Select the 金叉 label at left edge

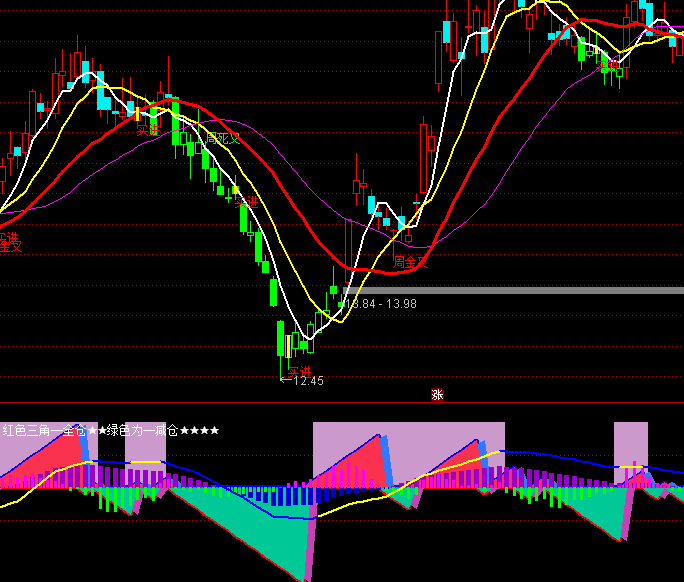coord(10,246)
